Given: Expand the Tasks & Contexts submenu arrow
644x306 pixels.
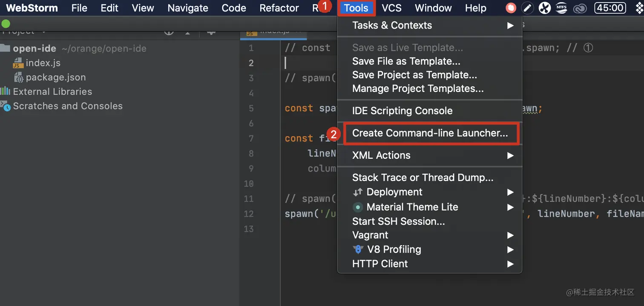Looking at the screenshot, I should coord(510,26).
